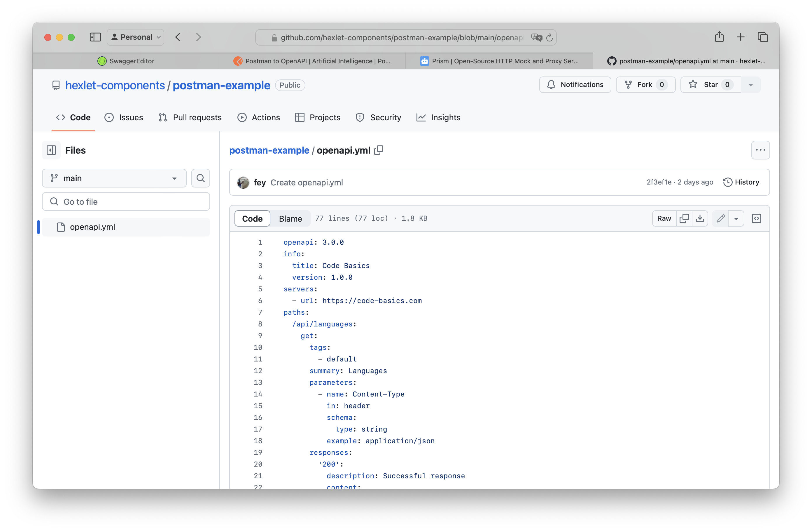Copy raw file contents
Screen dimensions: 812x532
click(x=684, y=218)
